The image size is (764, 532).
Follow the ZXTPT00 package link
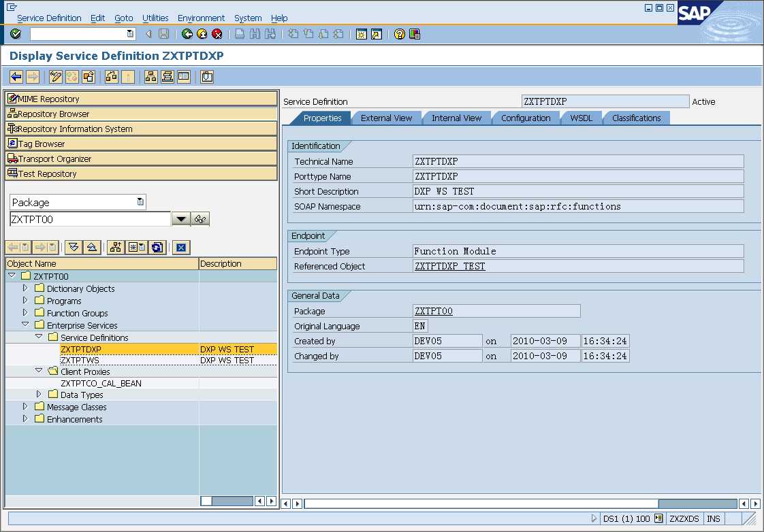pos(433,311)
